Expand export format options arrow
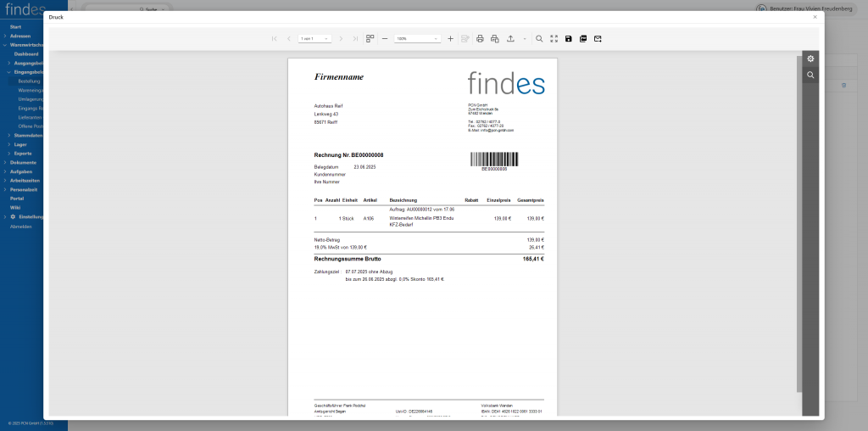Screen dimensions: 868x431 (524, 39)
